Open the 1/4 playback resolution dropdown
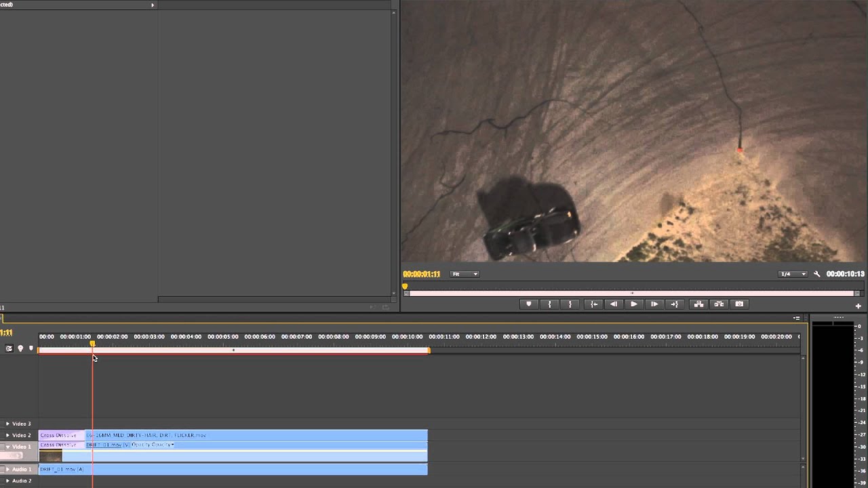Screen dimensions: 868x488 [x=793, y=274]
